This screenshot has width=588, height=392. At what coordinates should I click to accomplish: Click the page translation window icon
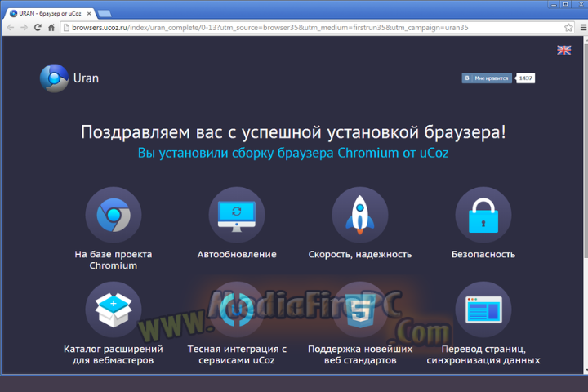(483, 310)
